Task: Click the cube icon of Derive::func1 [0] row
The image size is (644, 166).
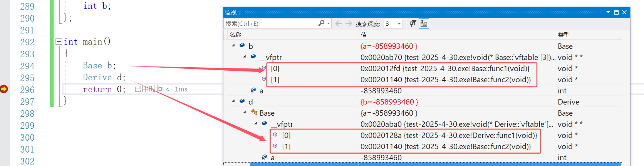Action: pyautogui.click(x=275, y=134)
